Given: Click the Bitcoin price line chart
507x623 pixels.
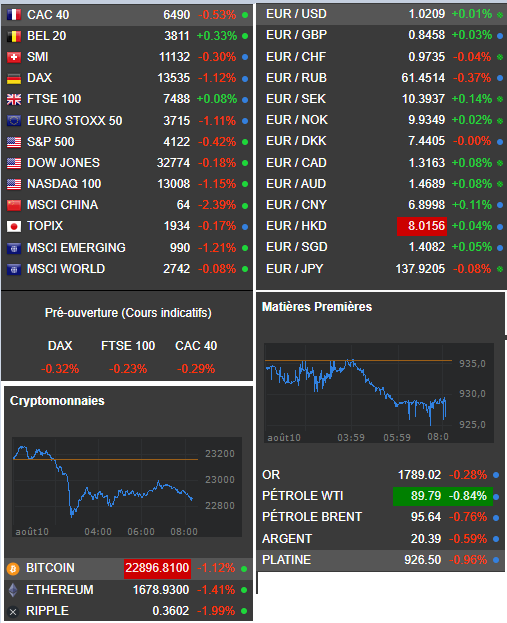Looking at the screenshot, I should coord(127,487).
